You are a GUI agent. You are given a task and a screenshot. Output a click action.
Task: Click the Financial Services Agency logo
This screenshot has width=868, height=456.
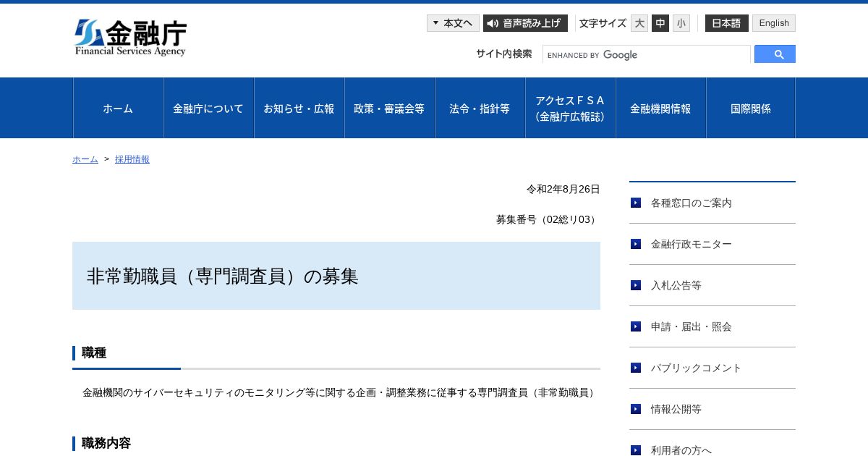(x=130, y=38)
